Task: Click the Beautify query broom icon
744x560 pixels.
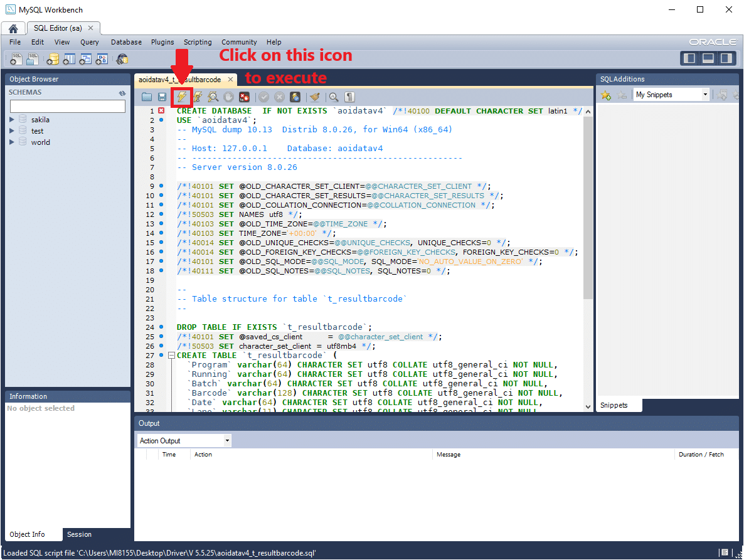Action: (314, 97)
